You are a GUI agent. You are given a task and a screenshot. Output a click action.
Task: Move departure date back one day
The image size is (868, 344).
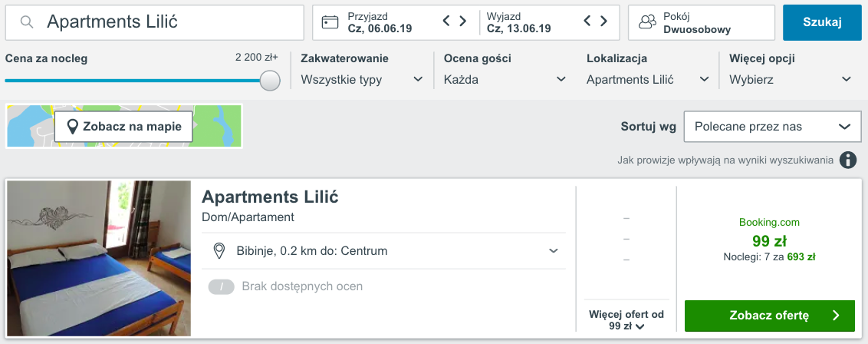(x=588, y=21)
